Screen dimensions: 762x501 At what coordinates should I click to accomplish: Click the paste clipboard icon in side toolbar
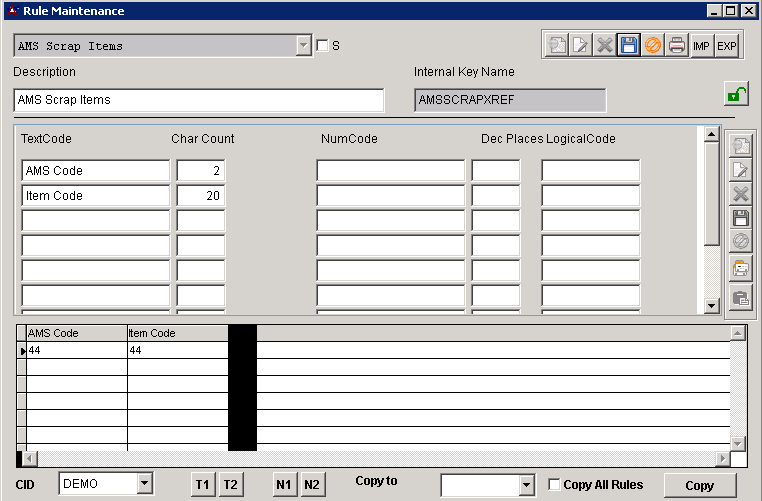tap(741, 297)
